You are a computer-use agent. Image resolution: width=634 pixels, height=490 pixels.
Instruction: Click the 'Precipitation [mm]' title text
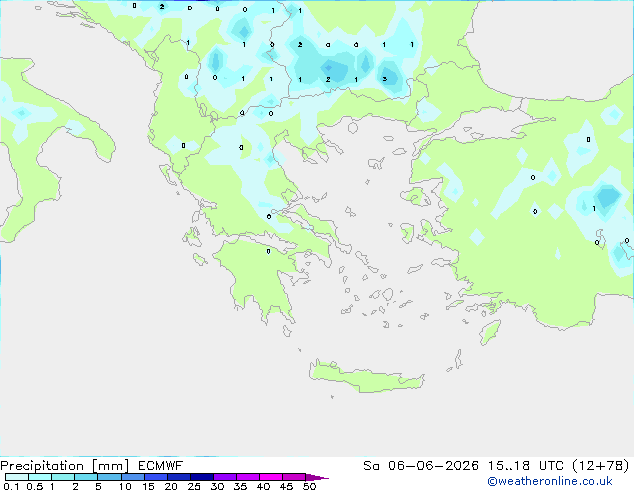65,466
